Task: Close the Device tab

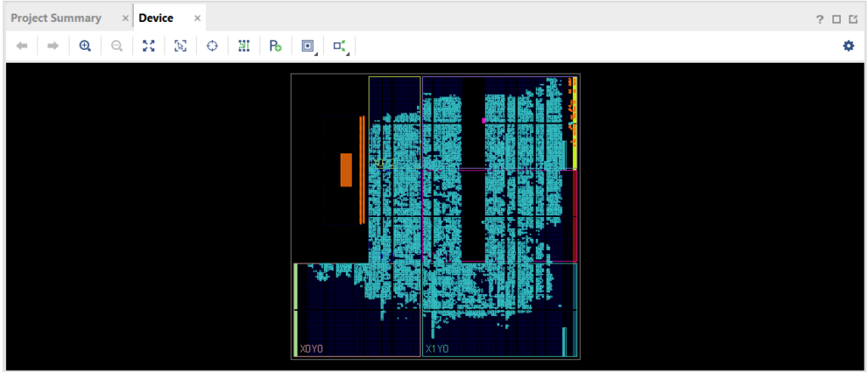Action: pos(198,18)
